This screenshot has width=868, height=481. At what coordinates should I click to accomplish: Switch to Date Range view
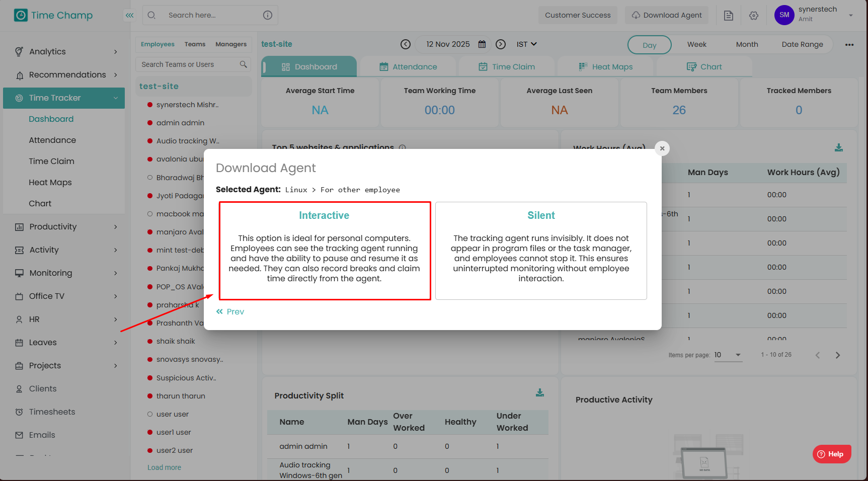803,44
